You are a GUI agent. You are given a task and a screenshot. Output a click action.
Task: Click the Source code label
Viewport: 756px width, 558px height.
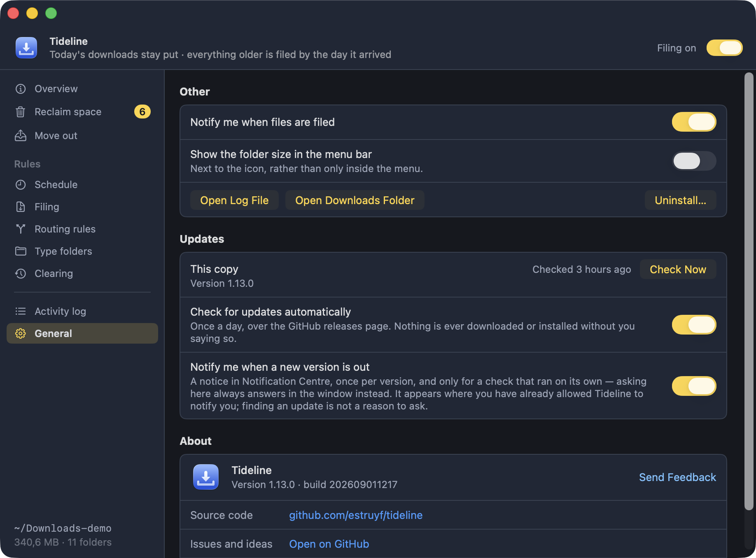(222, 515)
